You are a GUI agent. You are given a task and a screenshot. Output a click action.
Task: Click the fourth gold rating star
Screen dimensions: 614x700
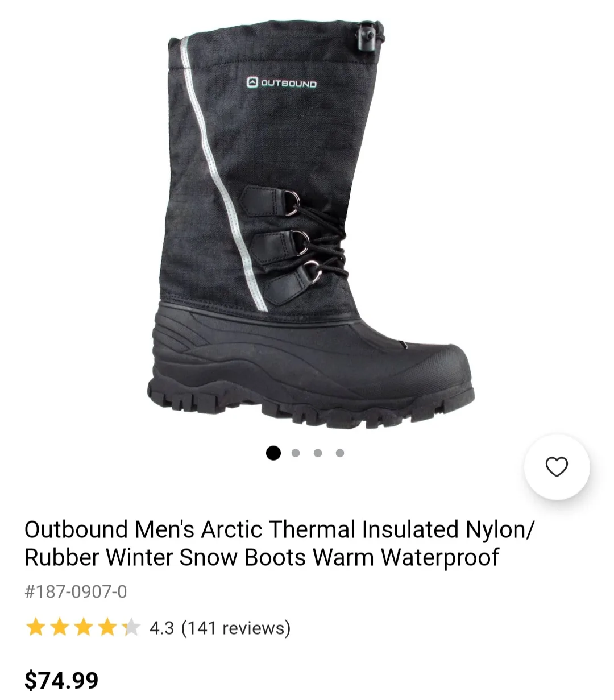(107, 628)
